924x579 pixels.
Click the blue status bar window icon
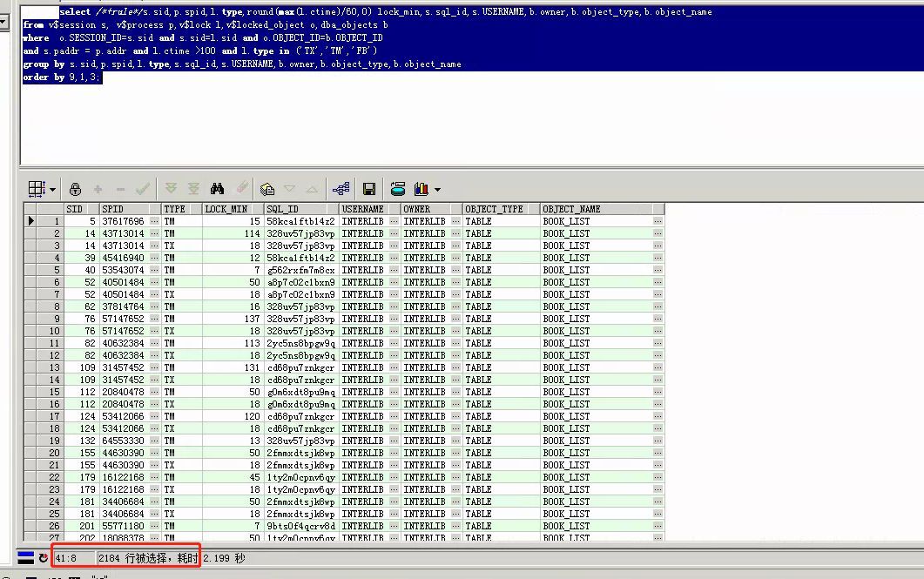[25, 558]
